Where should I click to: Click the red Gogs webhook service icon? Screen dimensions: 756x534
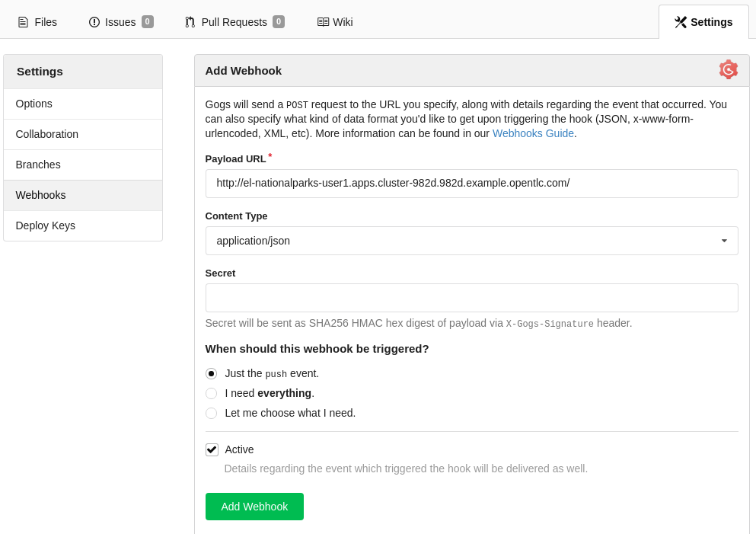729,69
